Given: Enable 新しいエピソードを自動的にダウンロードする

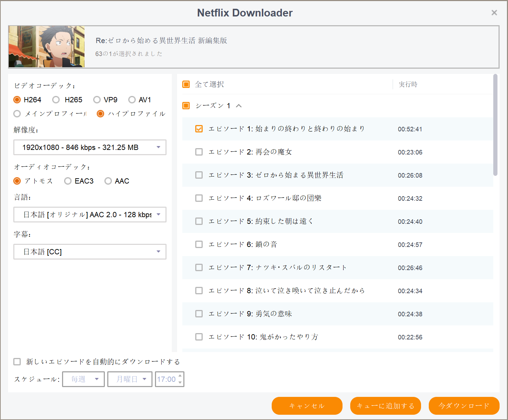Looking at the screenshot, I should (x=17, y=362).
